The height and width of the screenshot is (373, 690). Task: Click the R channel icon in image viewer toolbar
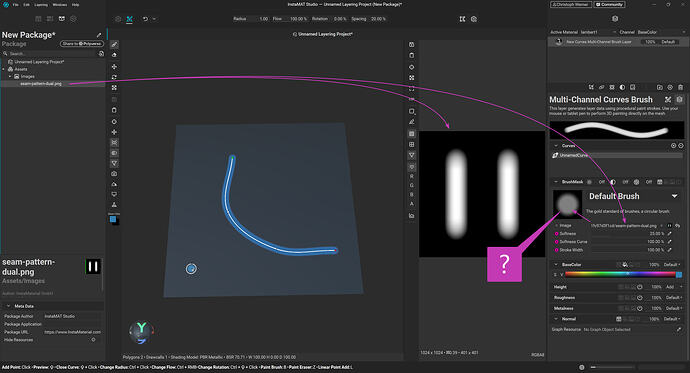pyautogui.click(x=412, y=176)
